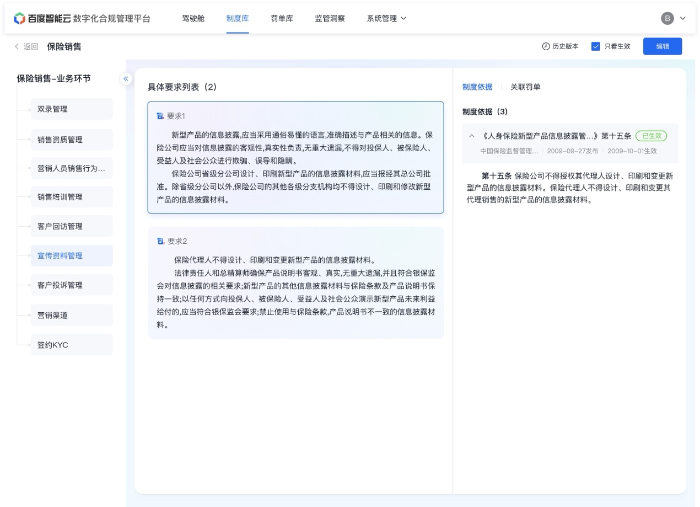Viewport: 700px width, 507px height.
Task: Click the 2009-09-27发布 publish date text
Action: (572, 151)
